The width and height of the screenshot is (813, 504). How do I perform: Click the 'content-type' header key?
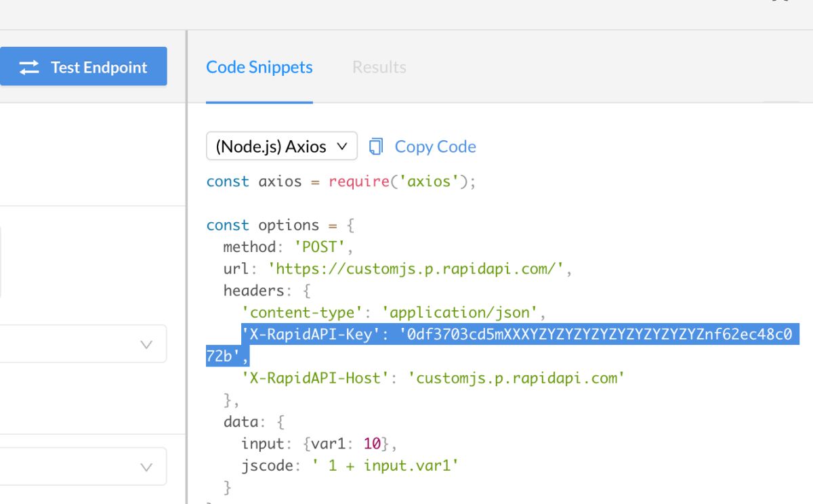coord(303,312)
